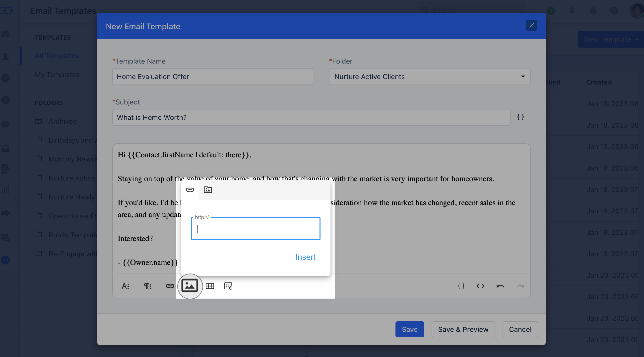Select the Browse images tab in popup

coord(208,190)
